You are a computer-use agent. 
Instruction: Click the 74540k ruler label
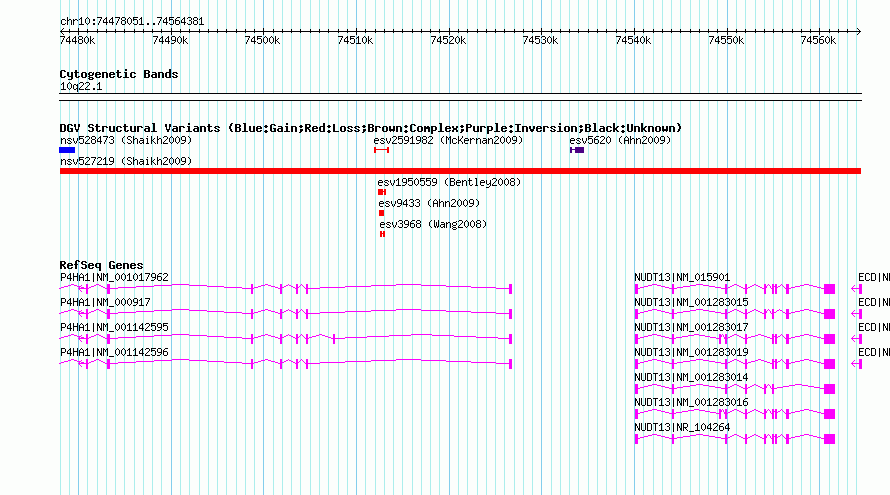point(633,40)
